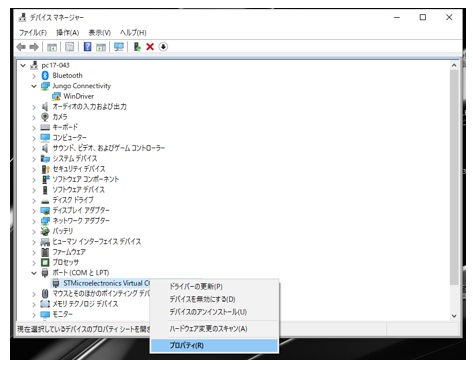Close the Device Manager window
This screenshot has height=366, width=473.
(449, 17)
